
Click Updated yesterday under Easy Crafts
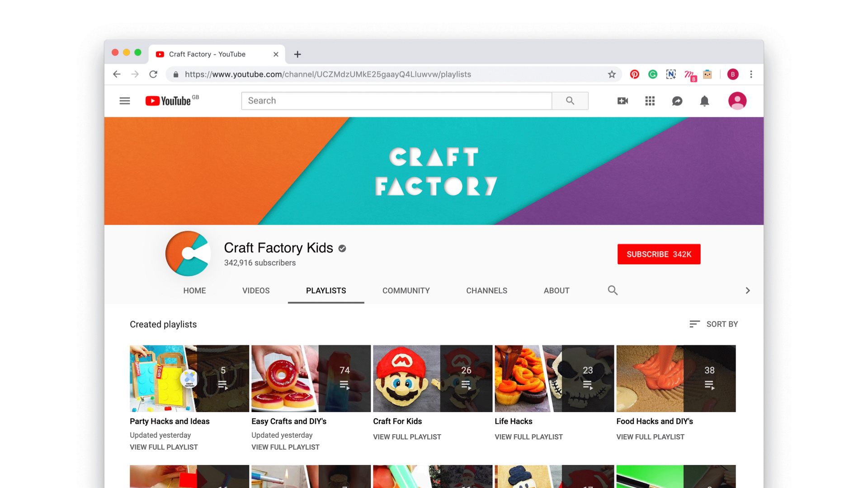pos(282,435)
